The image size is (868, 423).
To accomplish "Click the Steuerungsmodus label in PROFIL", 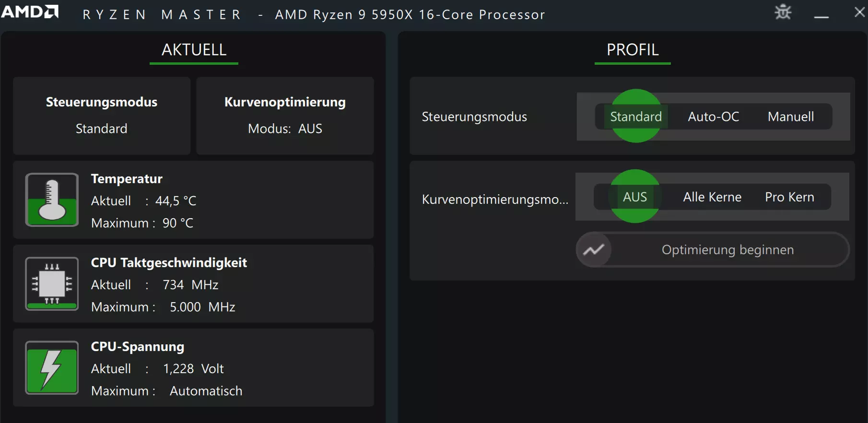I will [474, 117].
